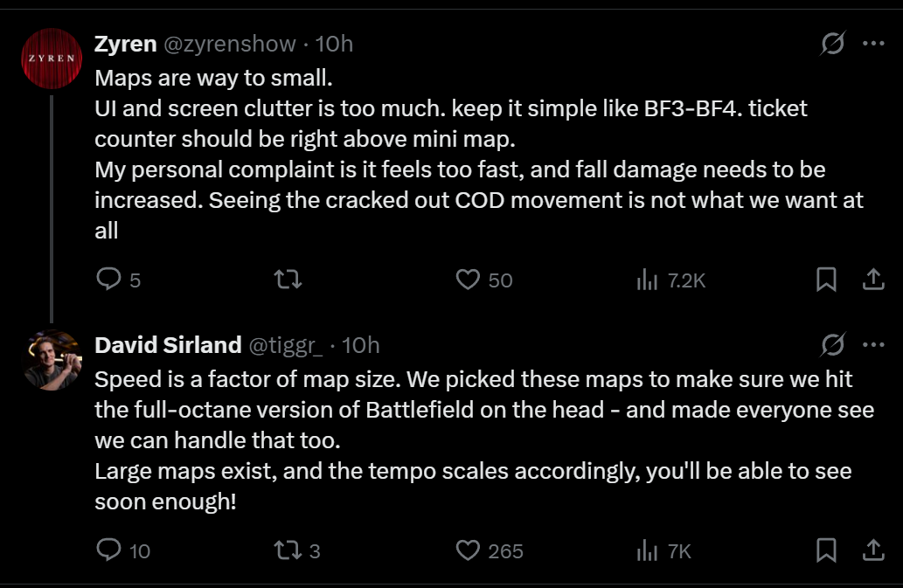The image size is (903, 588).
Task: Share Zyren's tweet via share icon
Action: [x=873, y=280]
